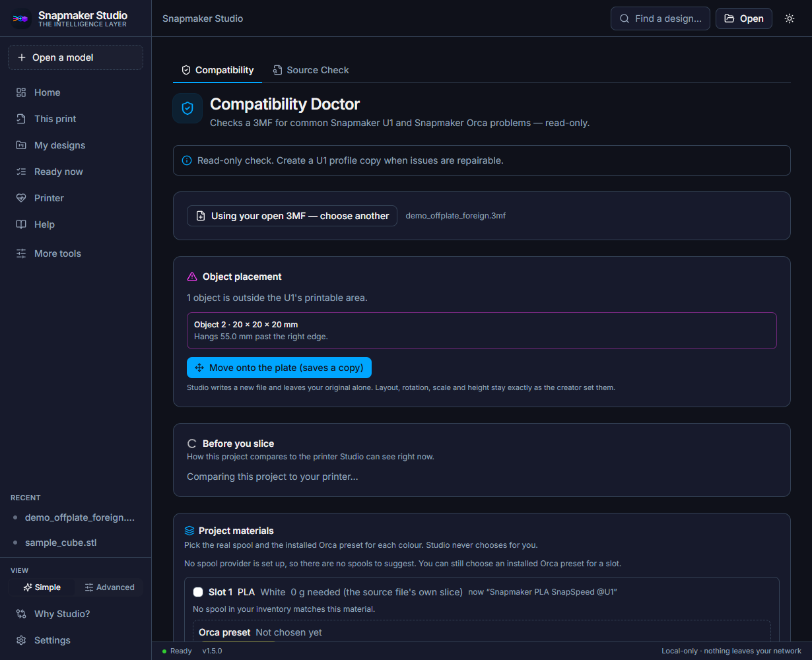The image size is (812, 660).
Task: Click the Ready status indicator
Action: click(x=177, y=651)
